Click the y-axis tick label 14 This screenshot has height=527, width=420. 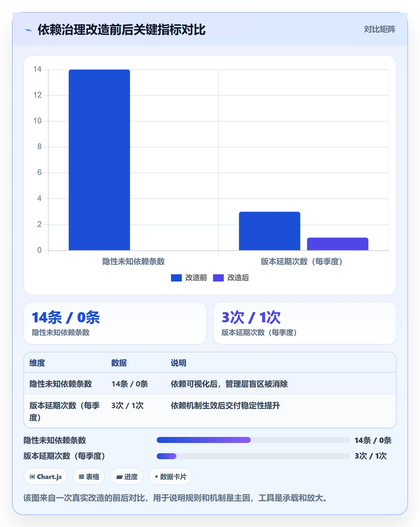37,69
